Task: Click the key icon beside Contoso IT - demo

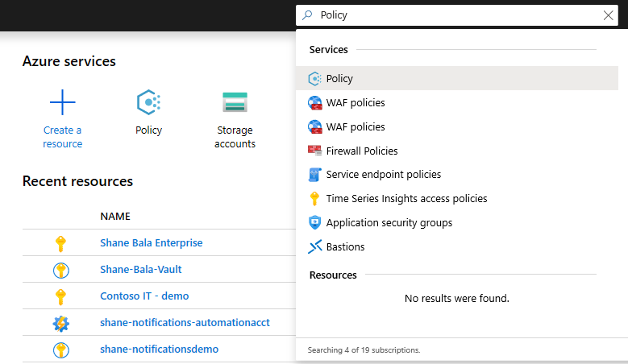Action: point(61,297)
